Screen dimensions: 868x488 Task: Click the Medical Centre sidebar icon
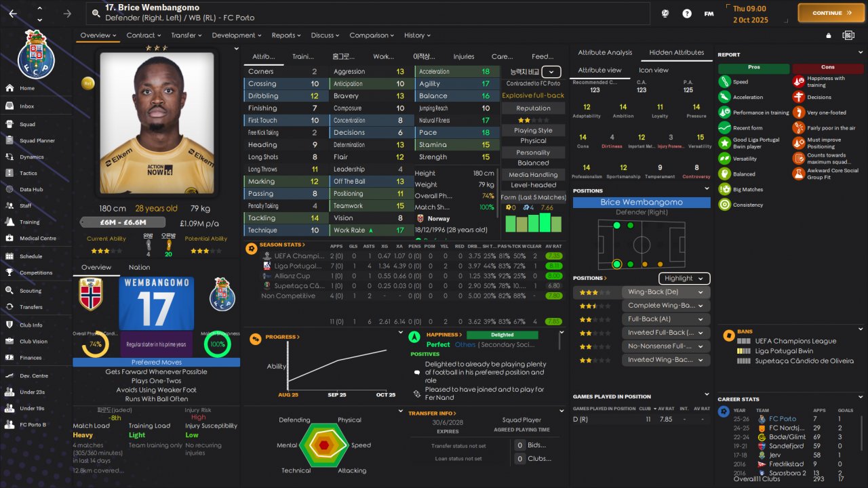tap(10, 239)
